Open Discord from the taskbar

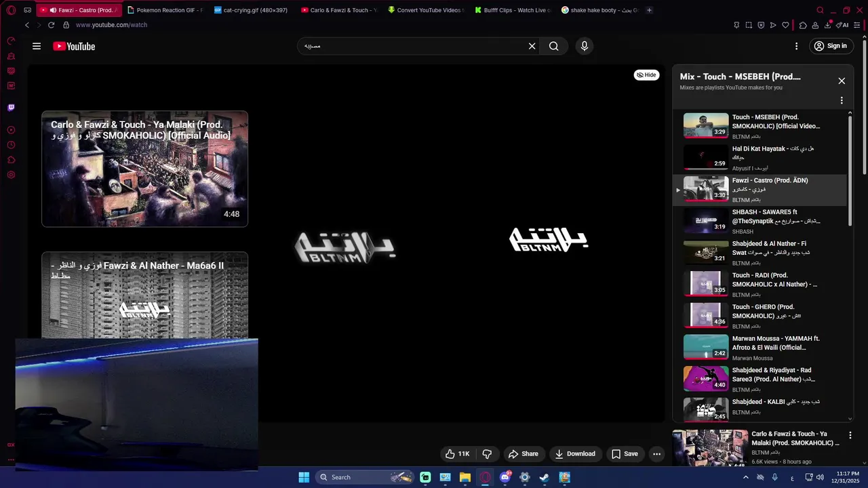pyautogui.click(x=505, y=477)
